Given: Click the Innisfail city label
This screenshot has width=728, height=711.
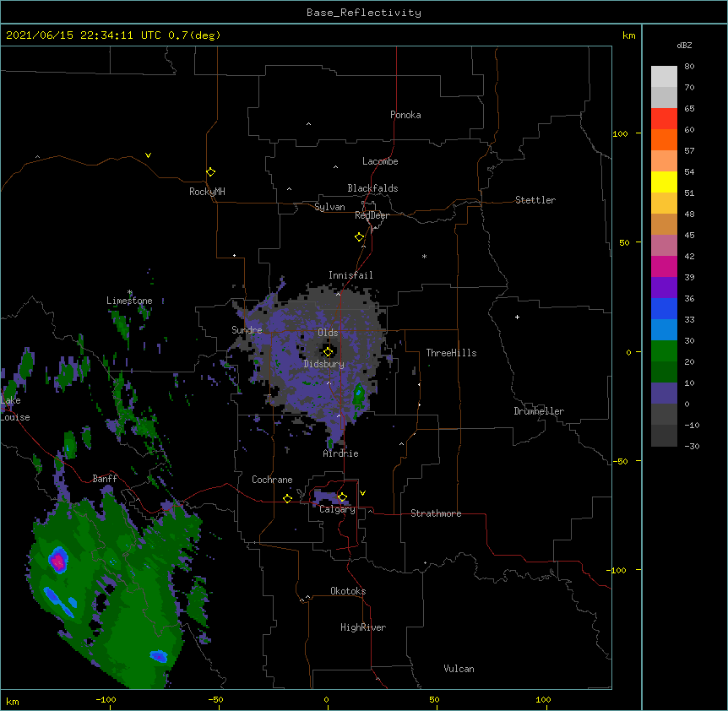Looking at the screenshot, I should [350, 275].
